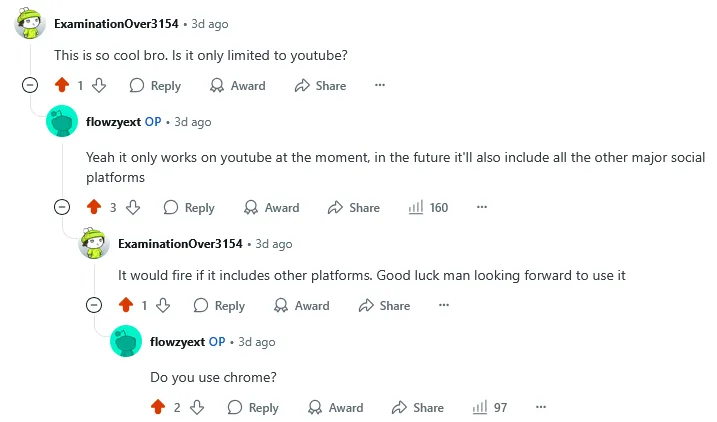The width and height of the screenshot is (717, 422).
Task: Toggle upvote on the 'It would fire' comment
Action: coord(126,305)
